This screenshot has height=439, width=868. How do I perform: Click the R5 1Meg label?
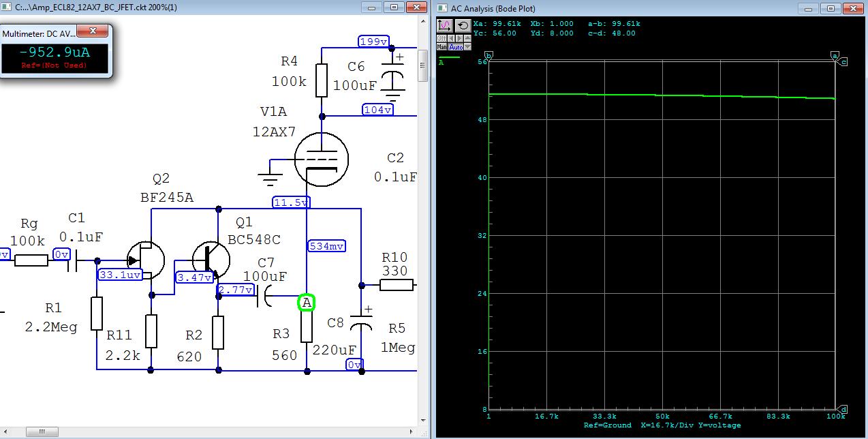tap(397, 337)
